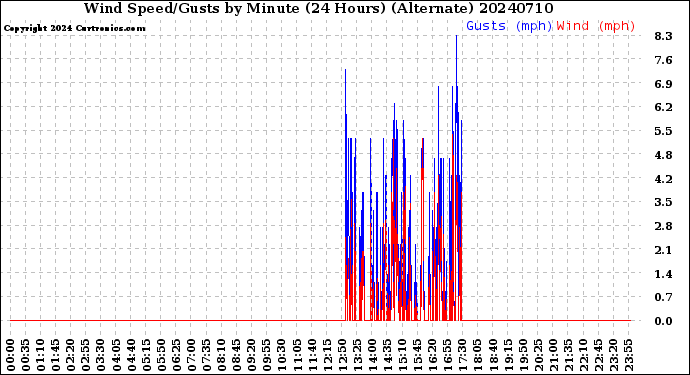Click the 2.8 y-axis value

click(x=664, y=226)
